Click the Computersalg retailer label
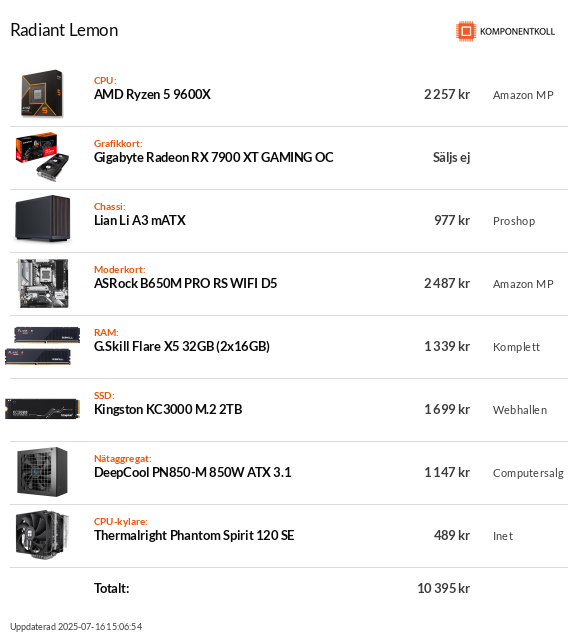The width and height of the screenshot is (577, 640). tap(528, 473)
